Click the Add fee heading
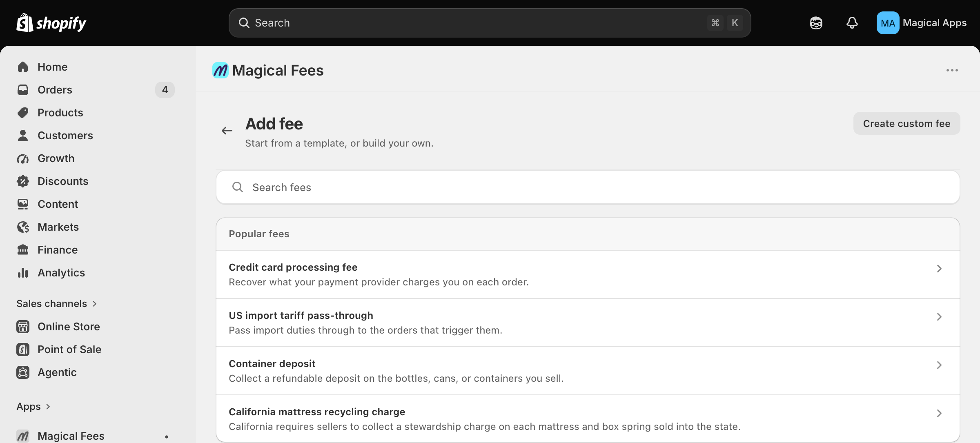The image size is (980, 443). pyautogui.click(x=274, y=124)
